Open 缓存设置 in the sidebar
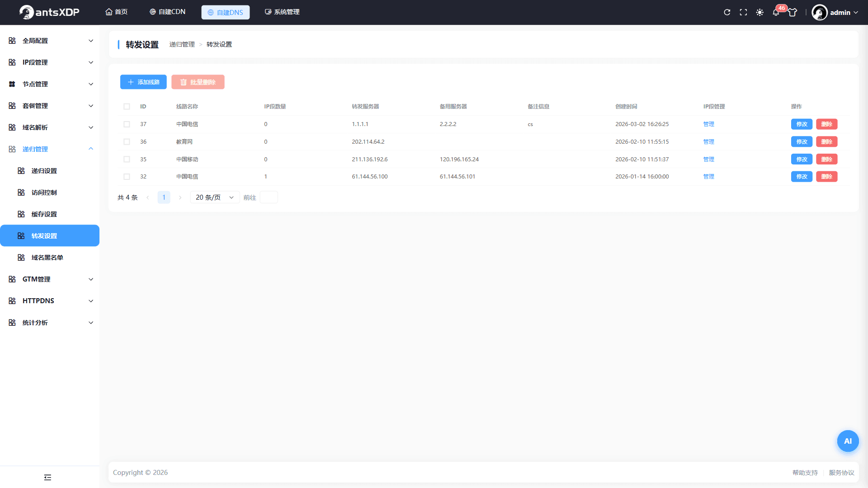This screenshot has width=868, height=488. pos(50,214)
